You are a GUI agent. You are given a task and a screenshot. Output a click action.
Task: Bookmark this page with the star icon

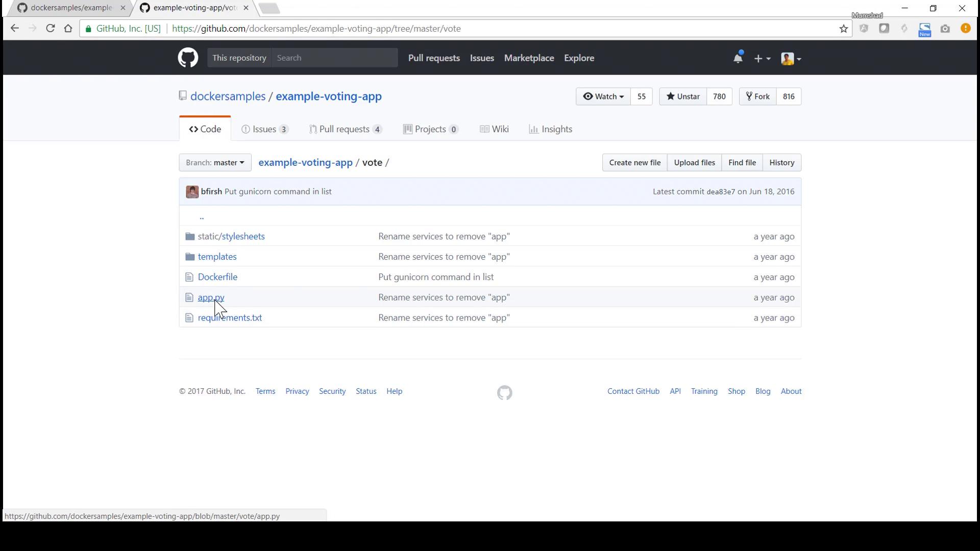tap(843, 29)
